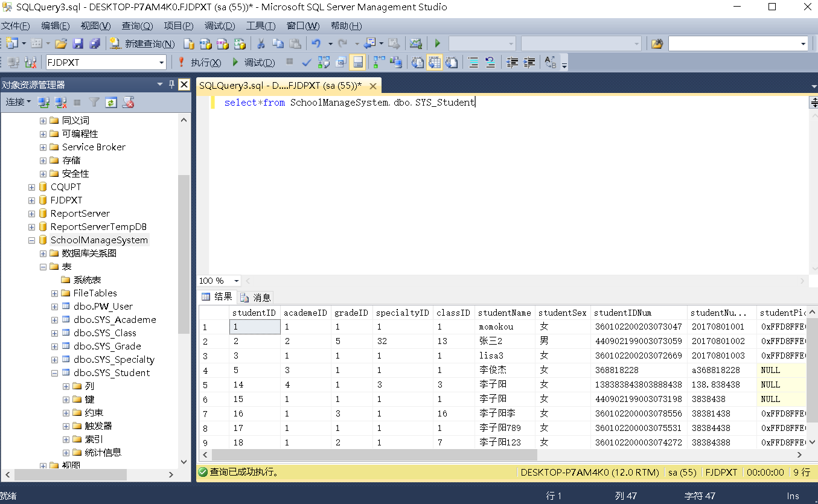Click the Decrease Indent icon
This screenshot has height=504, width=818.
pyautogui.click(x=512, y=62)
